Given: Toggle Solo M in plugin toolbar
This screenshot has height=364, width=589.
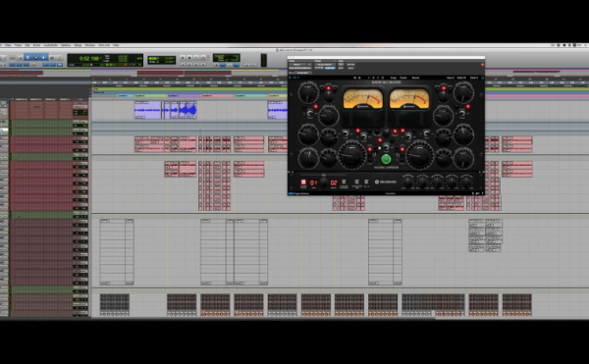Looking at the screenshot, I should coord(461,78).
